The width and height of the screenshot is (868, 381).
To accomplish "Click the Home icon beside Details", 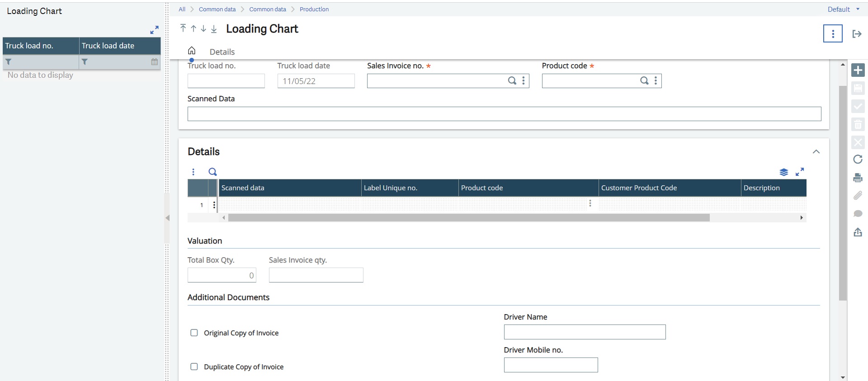I will [192, 51].
